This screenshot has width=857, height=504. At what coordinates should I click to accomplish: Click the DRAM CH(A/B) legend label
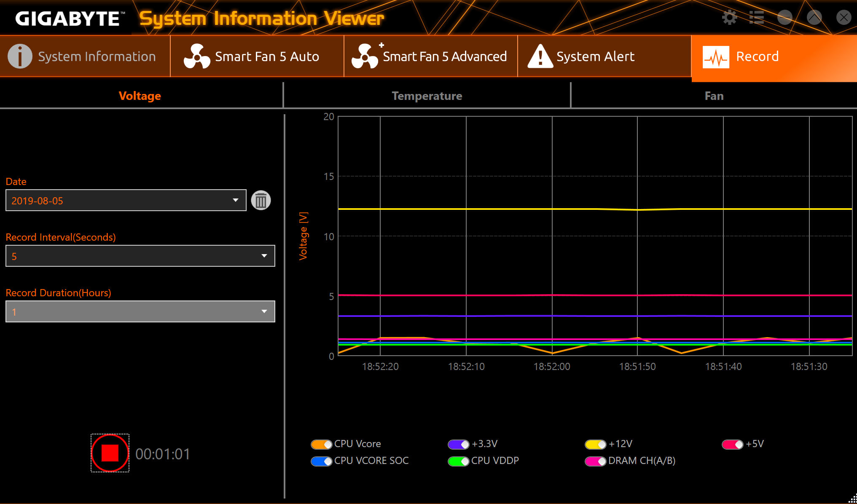pyautogui.click(x=642, y=461)
